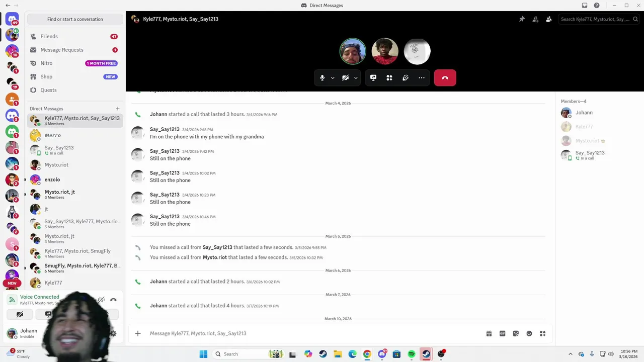This screenshot has height=362, width=644.
Task: View Kyle777 in the members list
Action: coord(599,127)
